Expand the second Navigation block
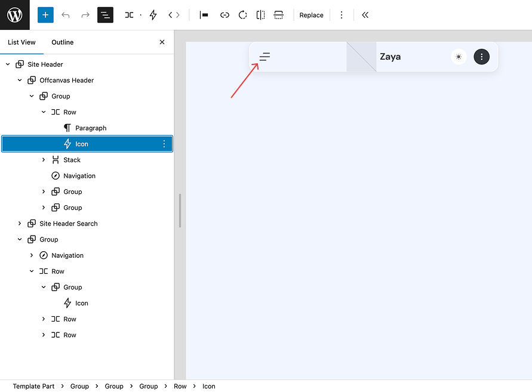The image size is (532, 392). [x=32, y=255]
